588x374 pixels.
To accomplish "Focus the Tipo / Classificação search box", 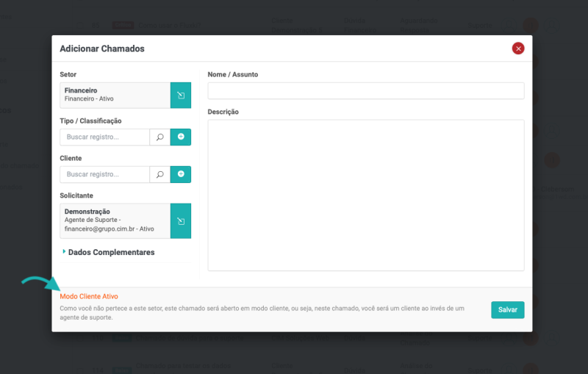I will (104, 137).
